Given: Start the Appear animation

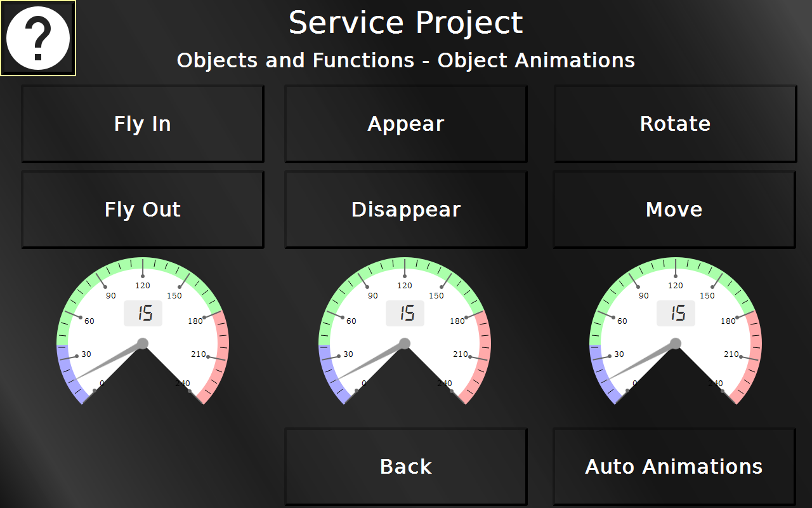Looking at the screenshot, I should [x=405, y=124].
